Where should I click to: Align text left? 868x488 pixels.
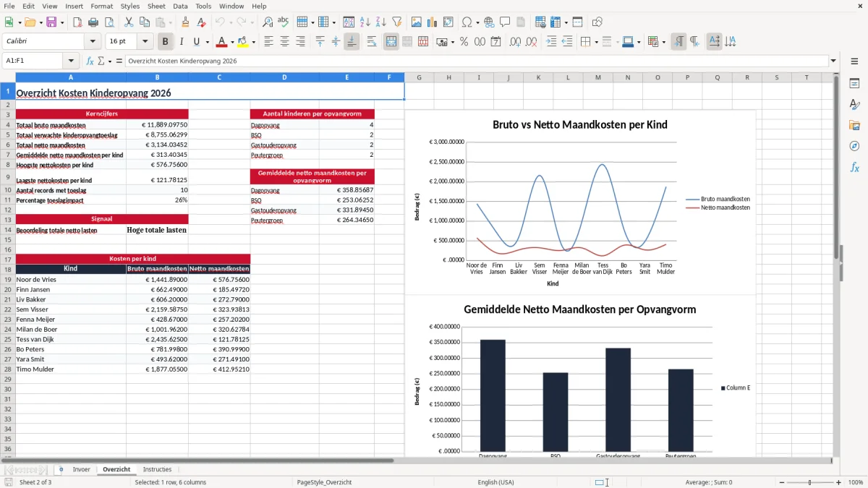pyautogui.click(x=268, y=42)
